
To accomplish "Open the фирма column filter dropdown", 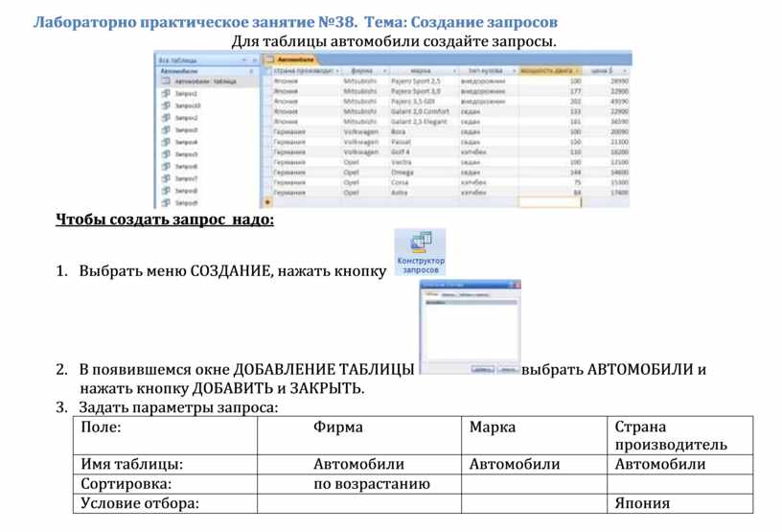I will 382,70.
